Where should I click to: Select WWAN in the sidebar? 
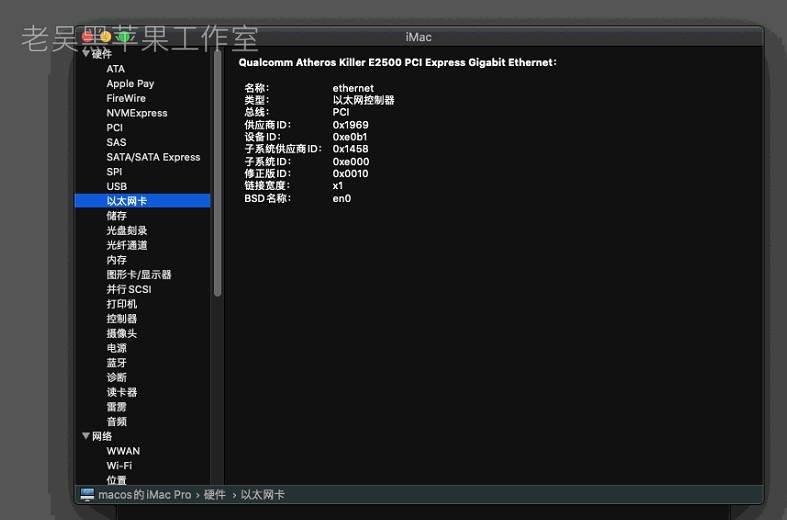pos(123,451)
